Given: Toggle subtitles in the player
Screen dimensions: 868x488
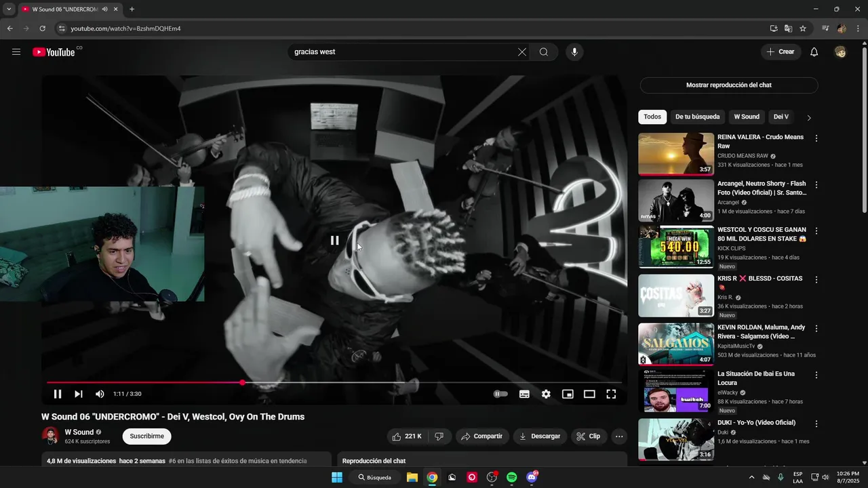Looking at the screenshot, I should click(524, 394).
